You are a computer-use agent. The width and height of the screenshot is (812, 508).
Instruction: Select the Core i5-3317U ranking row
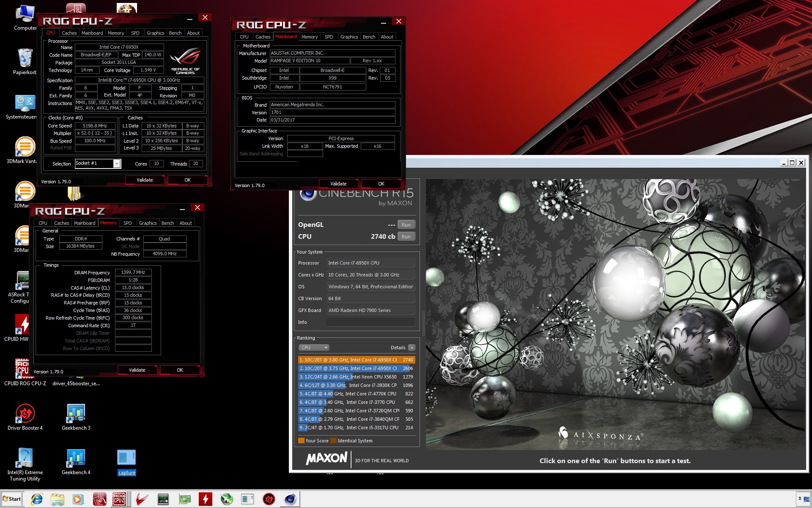tap(357, 428)
